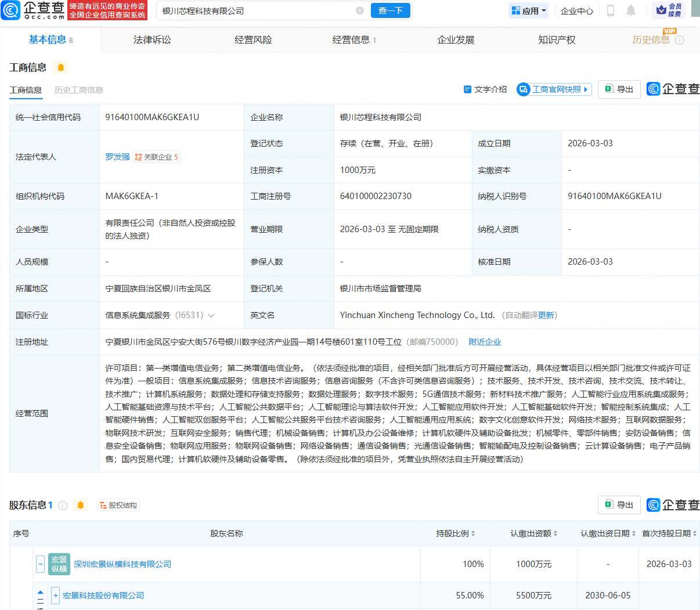The image size is (700, 610).
Task: Toggle the alert bell next to 工商信息
Action: (61, 67)
